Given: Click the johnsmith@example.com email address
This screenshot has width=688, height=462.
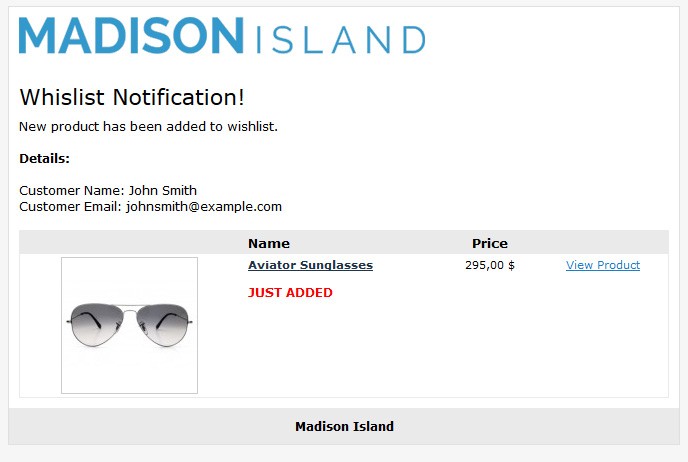Looking at the screenshot, I should click(x=204, y=207).
